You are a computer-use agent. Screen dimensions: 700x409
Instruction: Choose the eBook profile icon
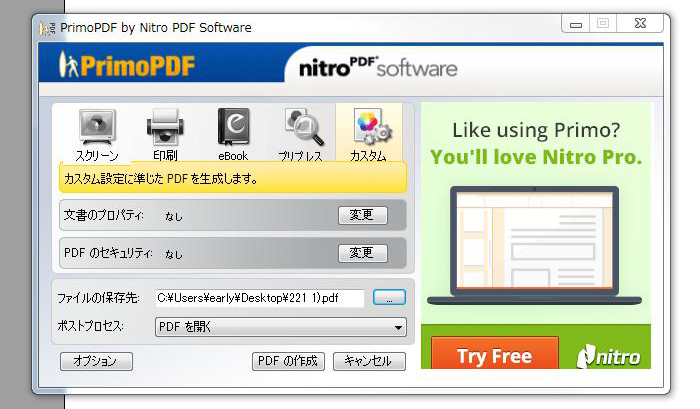point(233,133)
